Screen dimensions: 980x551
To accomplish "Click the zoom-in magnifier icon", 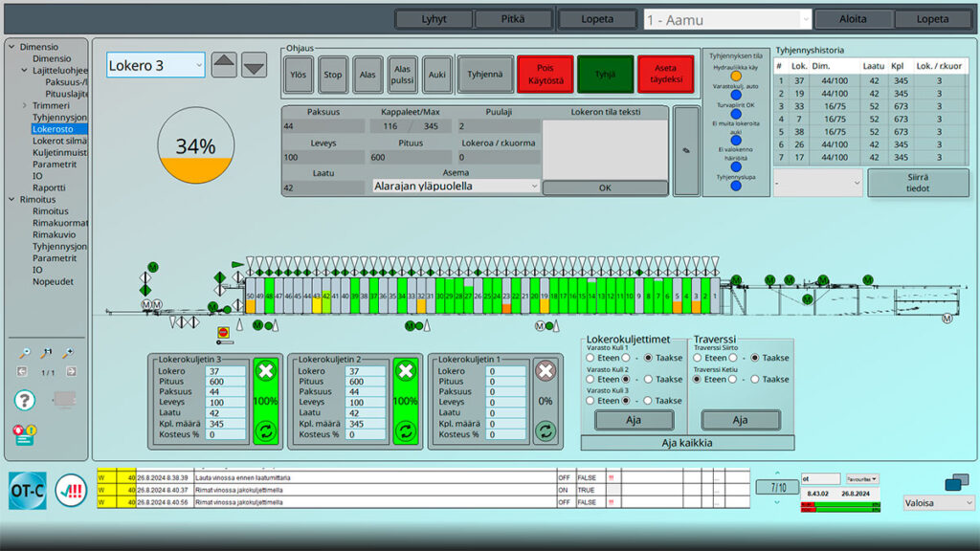I will click(x=67, y=353).
